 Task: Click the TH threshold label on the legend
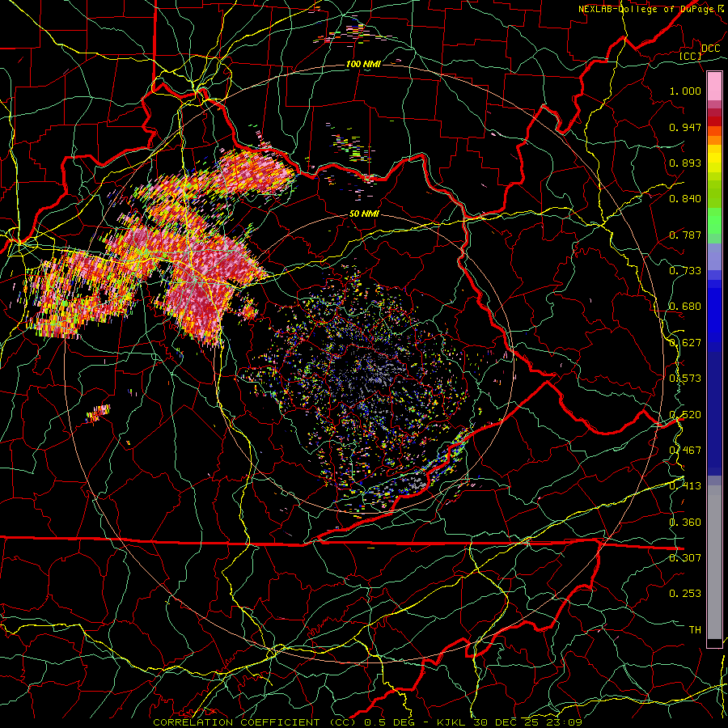[695, 630]
